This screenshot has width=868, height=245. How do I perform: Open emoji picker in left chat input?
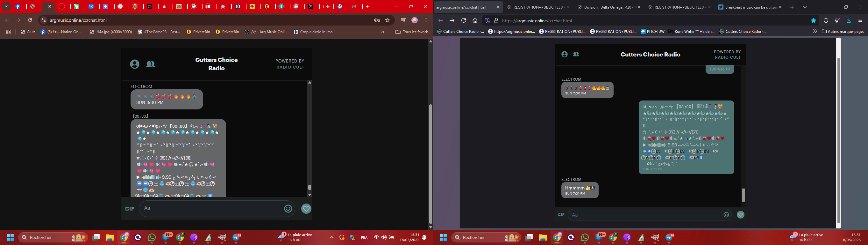[288, 209]
